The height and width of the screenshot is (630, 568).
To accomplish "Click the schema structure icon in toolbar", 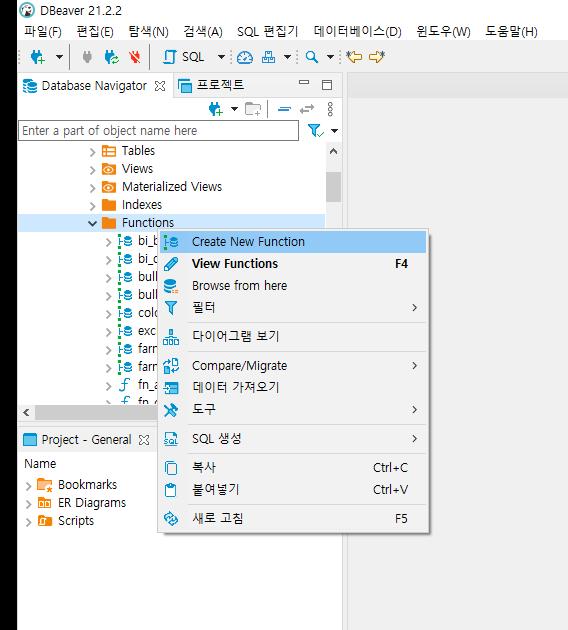I will 268,57.
